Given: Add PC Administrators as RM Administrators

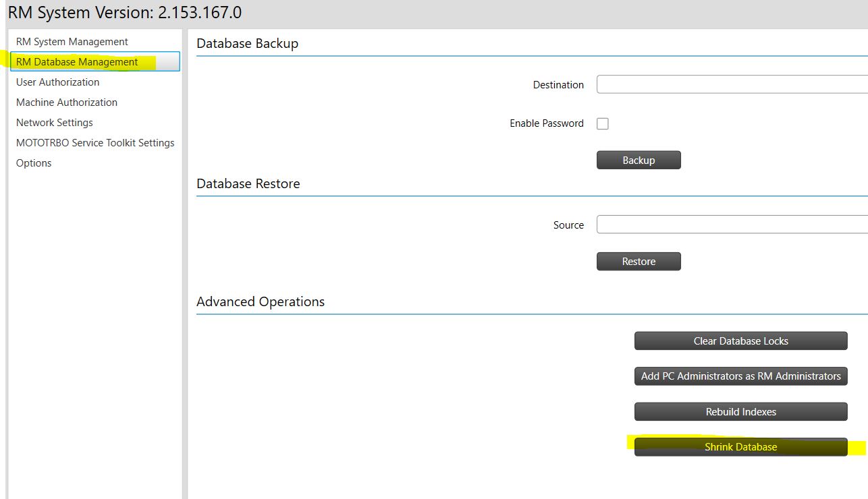Looking at the screenshot, I should point(740,376).
